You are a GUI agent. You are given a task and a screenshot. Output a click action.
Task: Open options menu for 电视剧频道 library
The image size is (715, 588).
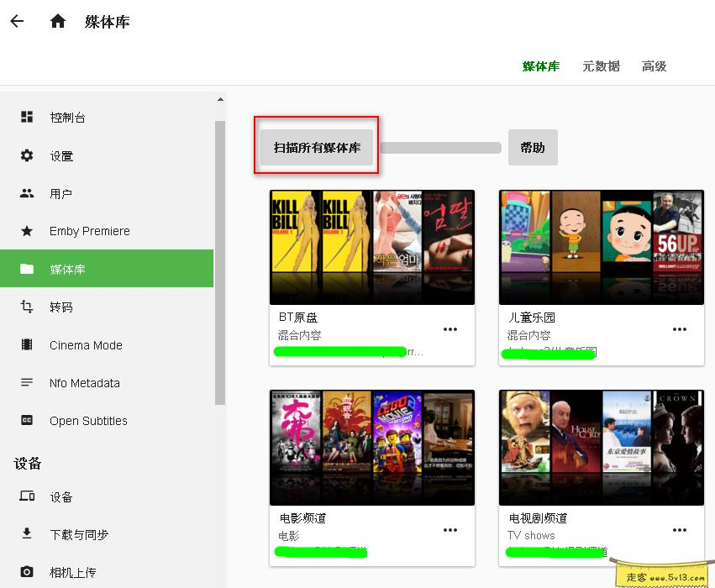pos(680,529)
